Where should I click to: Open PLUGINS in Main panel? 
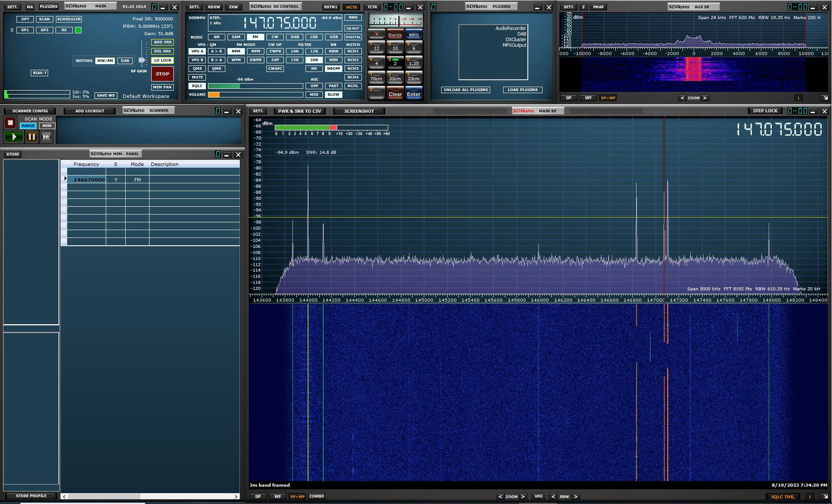[x=49, y=7]
